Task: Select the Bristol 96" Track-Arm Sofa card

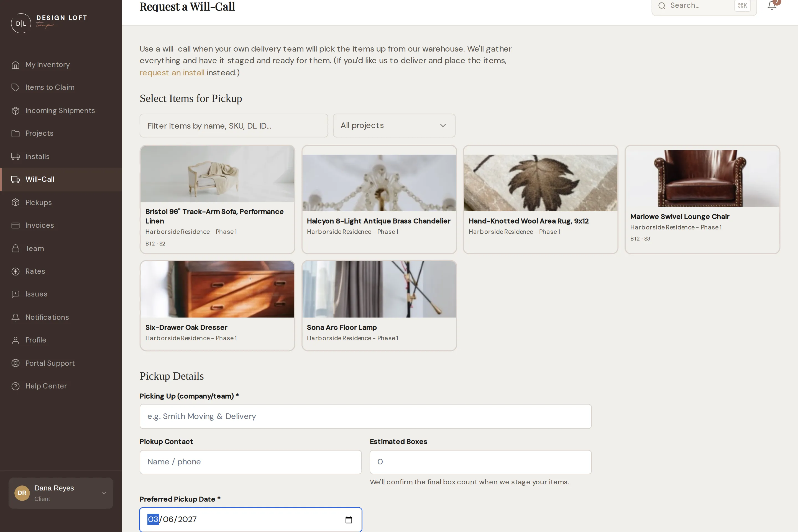Action: [217, 199]
